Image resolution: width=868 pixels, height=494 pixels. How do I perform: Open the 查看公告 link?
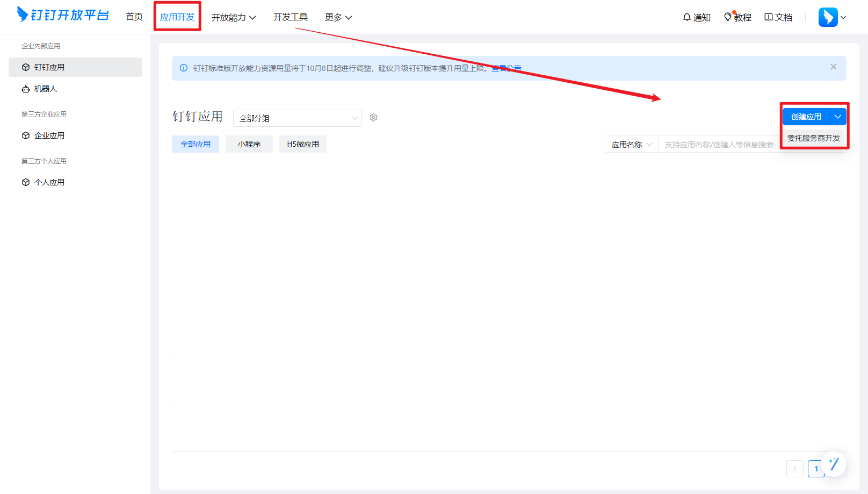click(x=507, y=68)
